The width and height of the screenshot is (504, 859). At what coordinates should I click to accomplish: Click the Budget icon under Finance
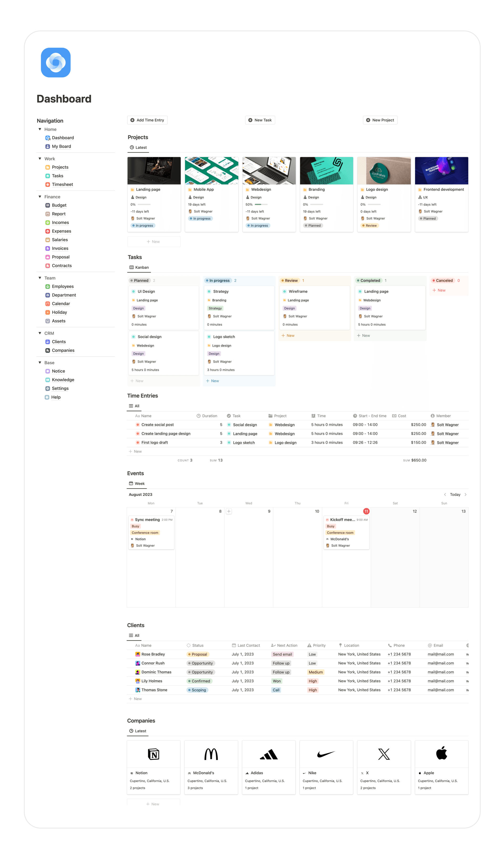click(x=48, y=205)
